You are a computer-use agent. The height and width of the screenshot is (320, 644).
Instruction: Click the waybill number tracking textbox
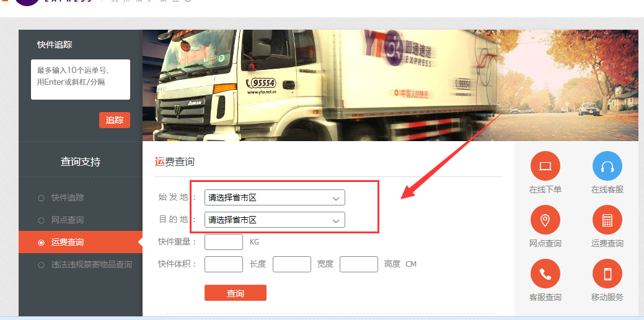click(81, 80)
